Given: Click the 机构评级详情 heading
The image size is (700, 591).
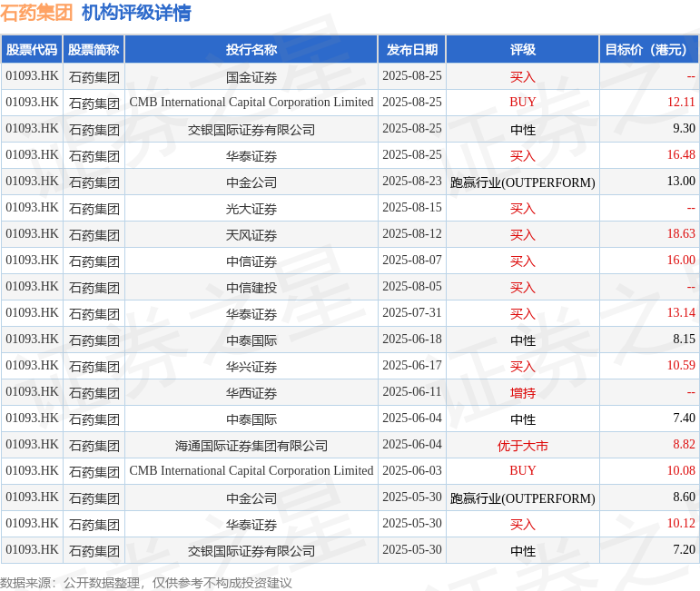Looking at the screenshot, I should (136, 13).
